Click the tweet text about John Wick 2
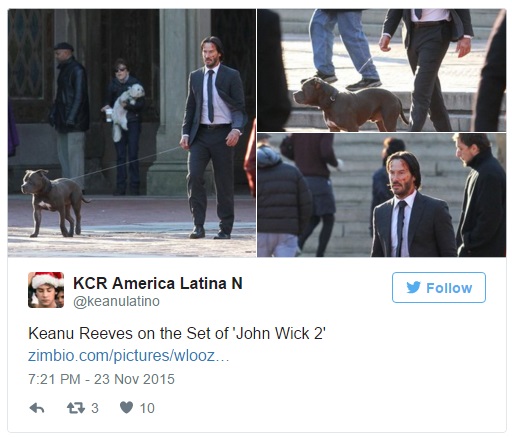This screenshot has height=437, width=512. pyautogui.click(x=177, y=333)
